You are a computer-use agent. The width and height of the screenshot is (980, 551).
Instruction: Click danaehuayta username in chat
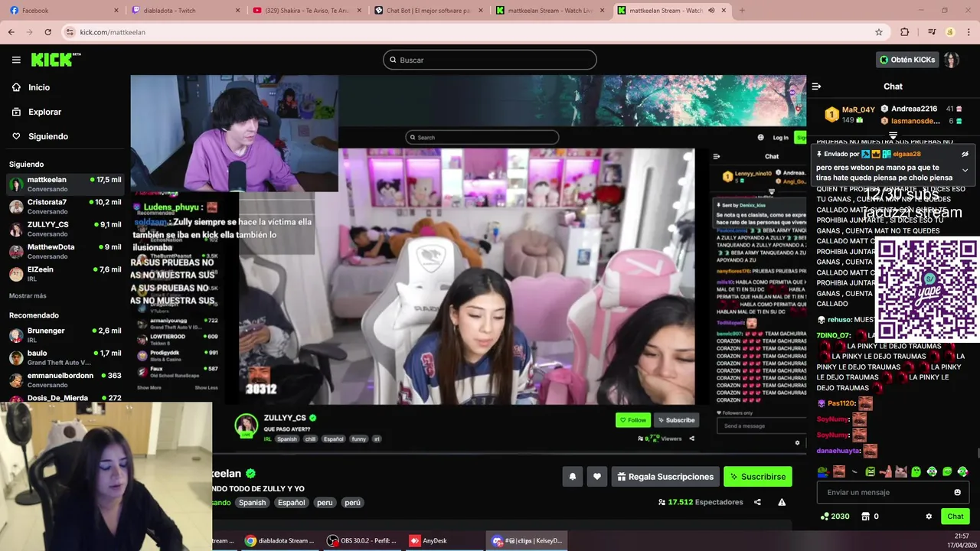(x=838, y=451)
